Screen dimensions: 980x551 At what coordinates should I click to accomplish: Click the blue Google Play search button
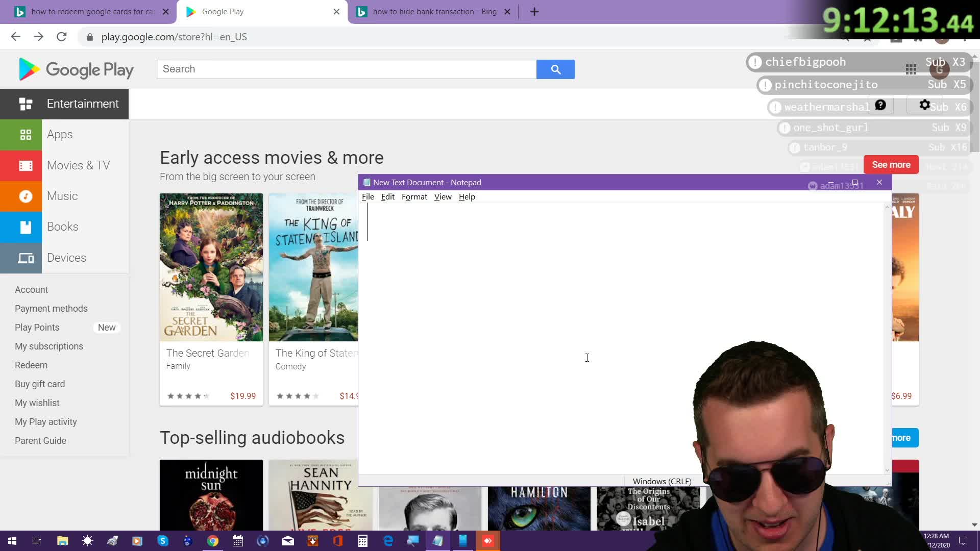555,69
